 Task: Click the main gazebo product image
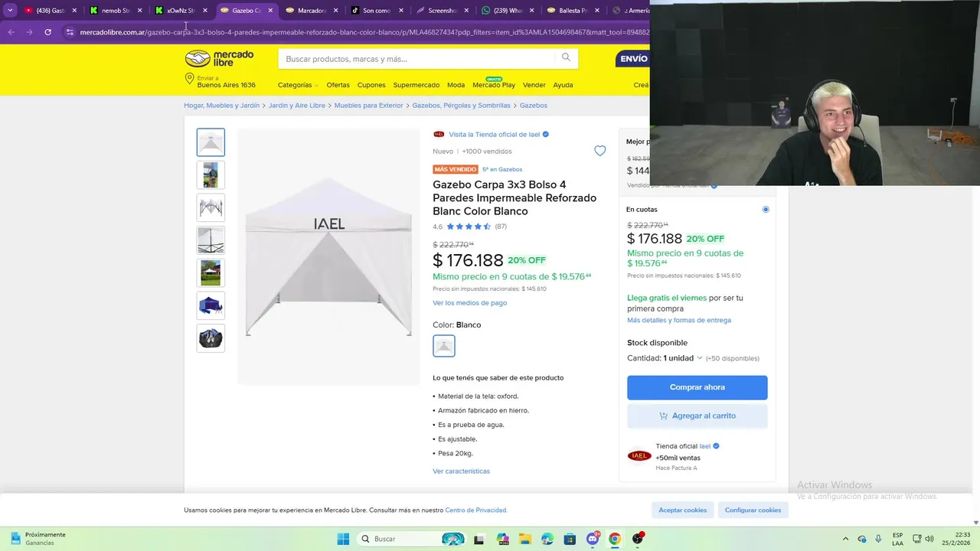coord(328,256)
